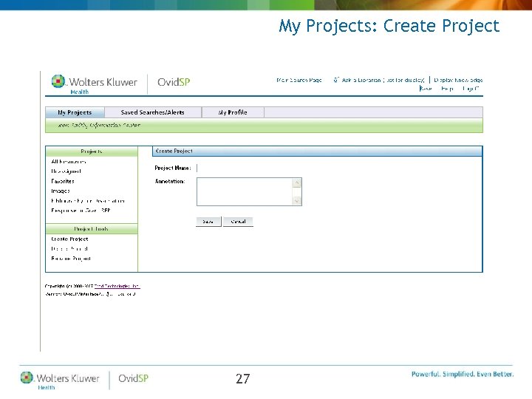Click Annotation scrollbar up arrow
Image resolution: width=532 pixels, height=399 pixels.
pyautogui.click(x=296, y=183)
